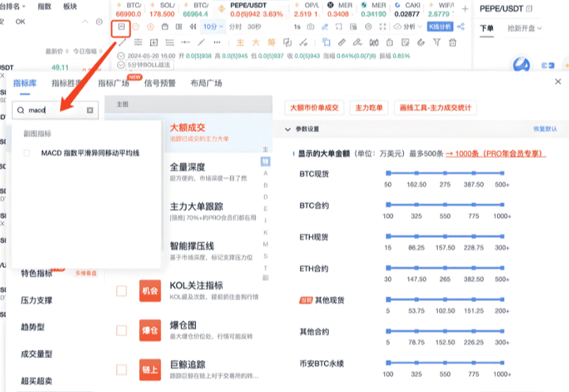Select the 30秒 interval option
The width and height of the screenshot is (569, 392).
click(x=254, y=27)
